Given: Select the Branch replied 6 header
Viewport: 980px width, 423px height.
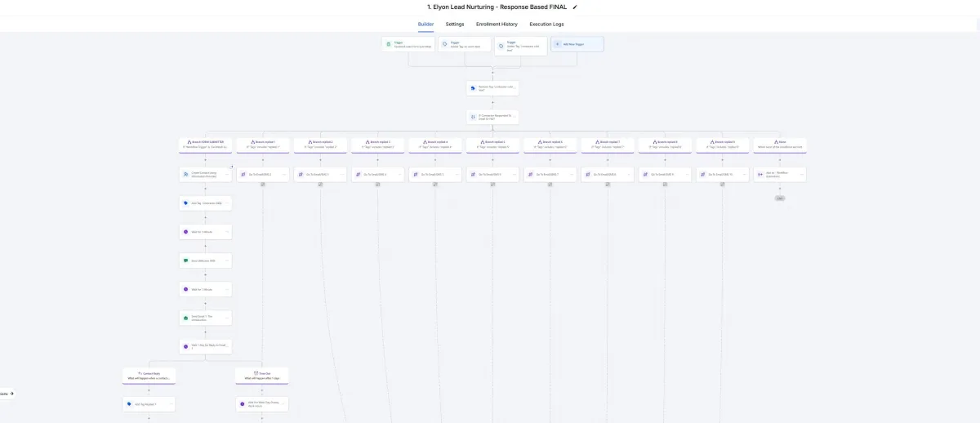Looking at the screenshot, I should pos(550,144).
